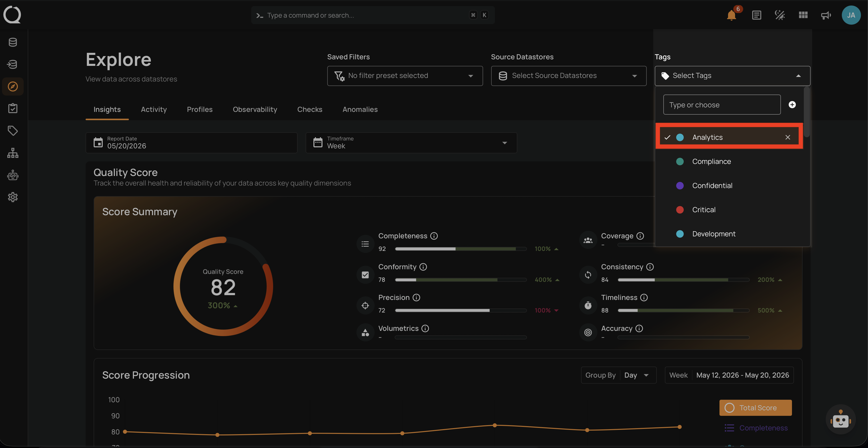
Task: Click the Completeness info icon
Action: pyautogui.click(x=434, y=236)
